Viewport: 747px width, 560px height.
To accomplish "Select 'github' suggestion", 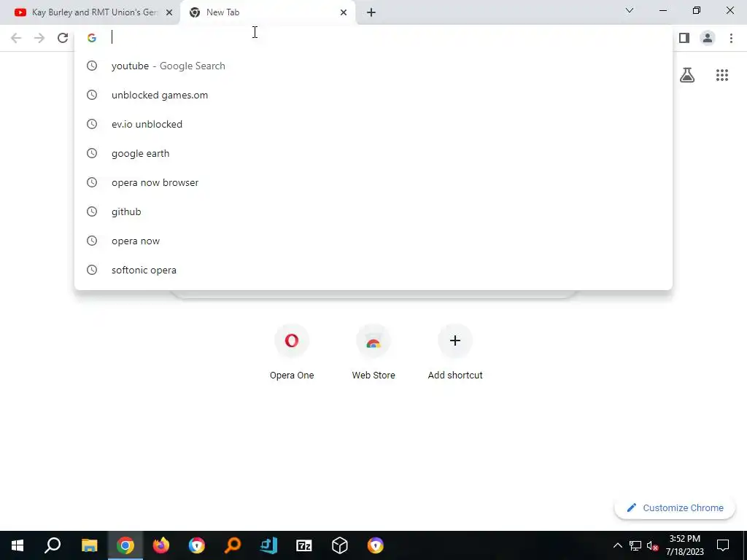I will pyautogui.click(x=373, y=211).
